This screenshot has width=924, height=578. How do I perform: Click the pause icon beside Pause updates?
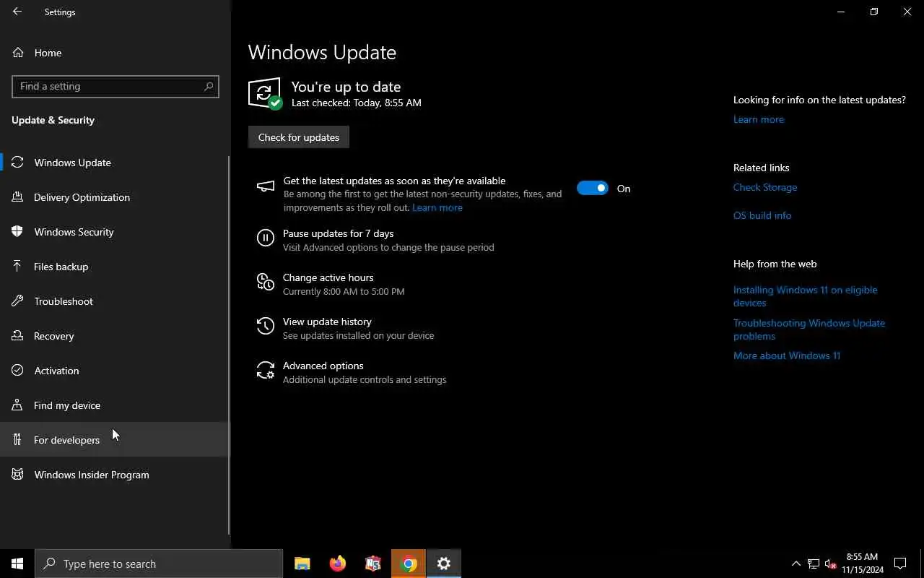pos(266,238)
